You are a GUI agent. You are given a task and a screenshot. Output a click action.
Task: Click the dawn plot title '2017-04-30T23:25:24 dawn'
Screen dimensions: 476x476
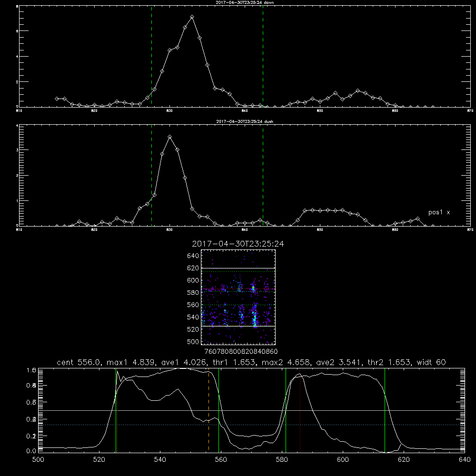coord(245,2)
